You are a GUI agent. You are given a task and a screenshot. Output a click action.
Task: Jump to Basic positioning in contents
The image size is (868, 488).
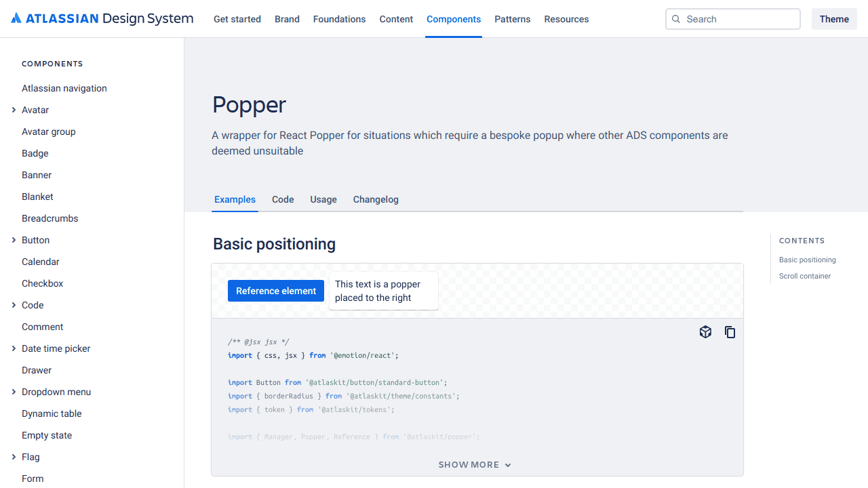coord(807,260)
